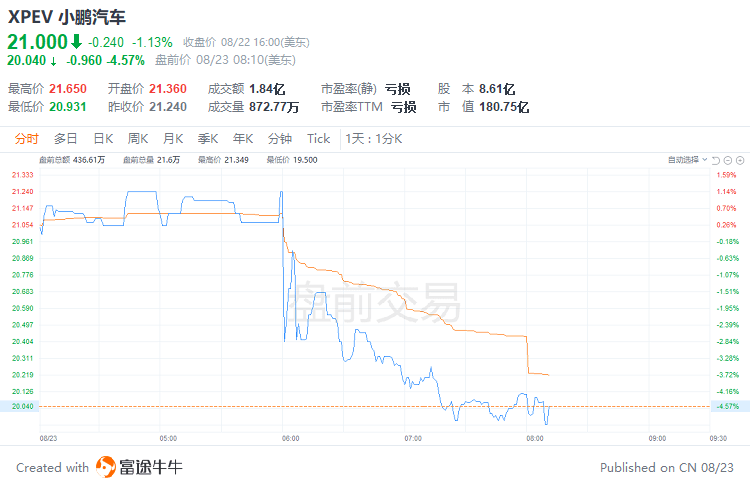This screenshot has width=750, height=488.
Task: Open the 年K tab
Action: 243,139
